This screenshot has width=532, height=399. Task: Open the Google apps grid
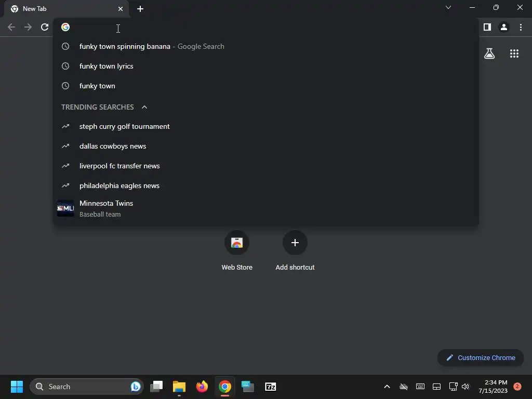514,54
